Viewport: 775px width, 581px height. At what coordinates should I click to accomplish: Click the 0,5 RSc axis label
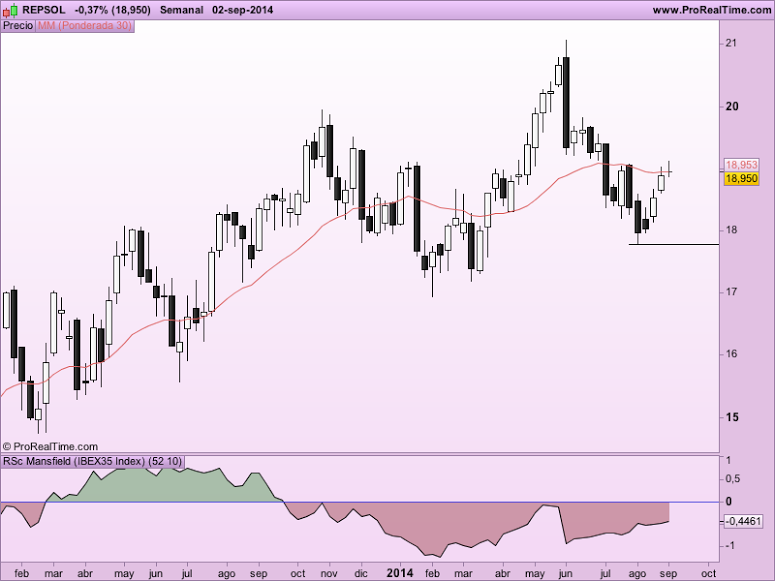pyautogui.click(x=733, y=479)
